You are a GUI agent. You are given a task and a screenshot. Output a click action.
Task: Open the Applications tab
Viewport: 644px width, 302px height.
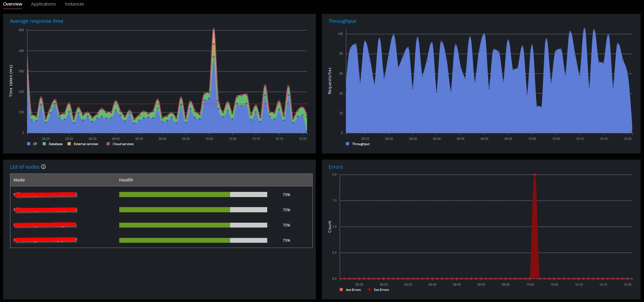(x=43, y=4)
